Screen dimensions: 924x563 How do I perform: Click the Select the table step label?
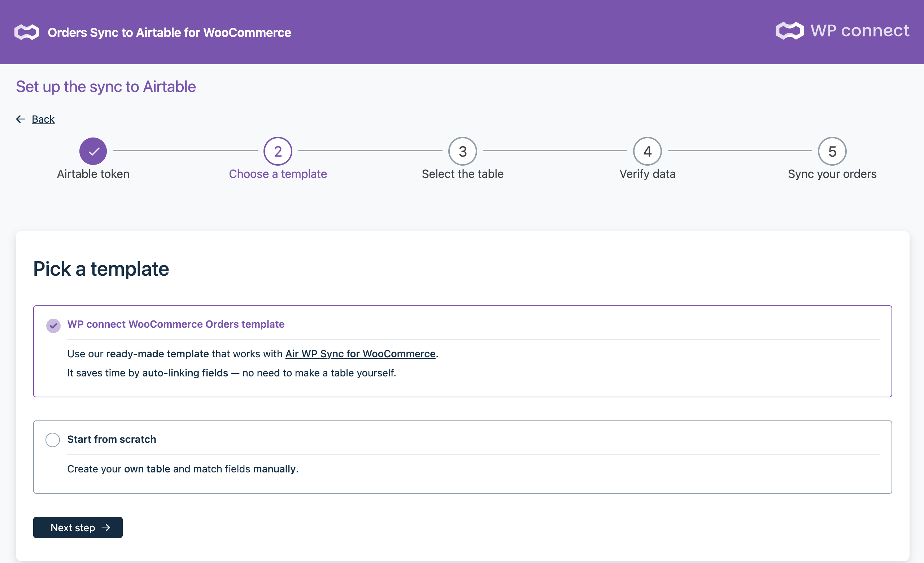(462, 174)
